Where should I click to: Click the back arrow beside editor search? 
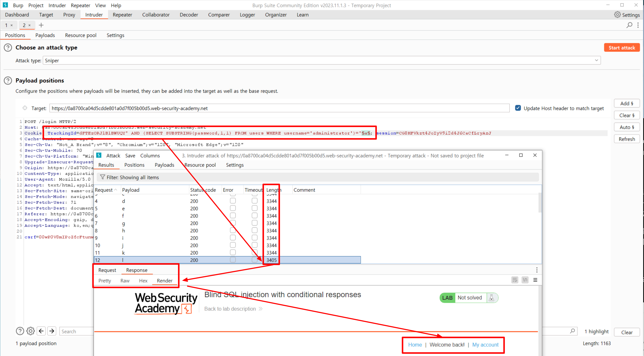click(x=41, y=331)
